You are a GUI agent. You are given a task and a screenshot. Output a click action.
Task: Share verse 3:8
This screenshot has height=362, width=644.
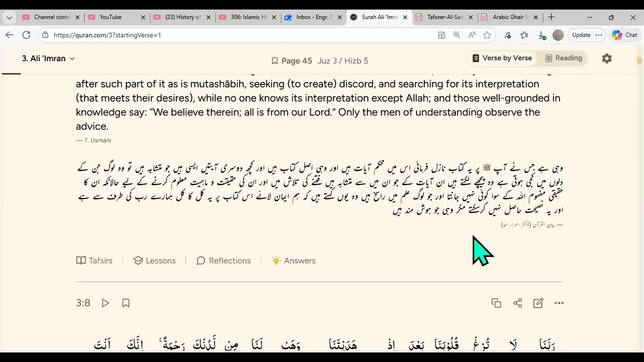point(517,303)
